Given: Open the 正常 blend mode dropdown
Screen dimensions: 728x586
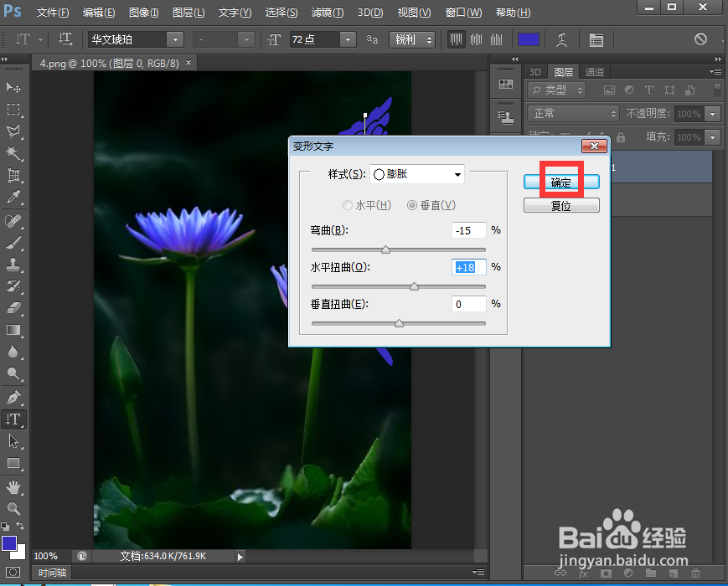Looking at the screenshot, I should (x=572, y=113).
